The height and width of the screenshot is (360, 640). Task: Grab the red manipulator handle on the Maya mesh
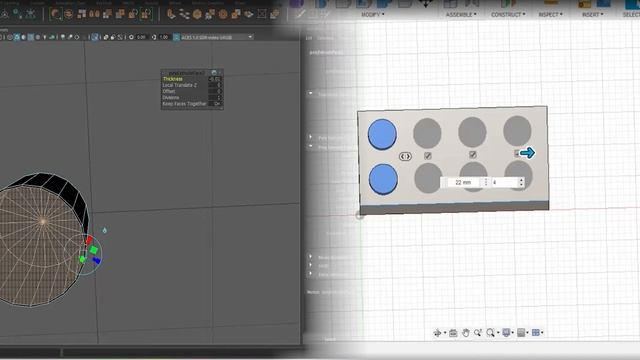89,240
